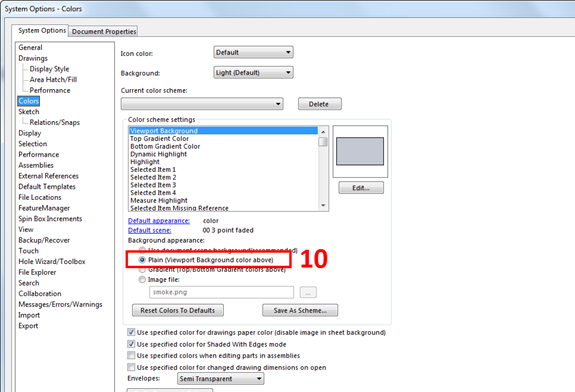The height and width of the screenshot is (392, 575).
Task: Open the Envelopes Semi Transparent dropdown
Action: pyautogui.click(x=221, y=378)
